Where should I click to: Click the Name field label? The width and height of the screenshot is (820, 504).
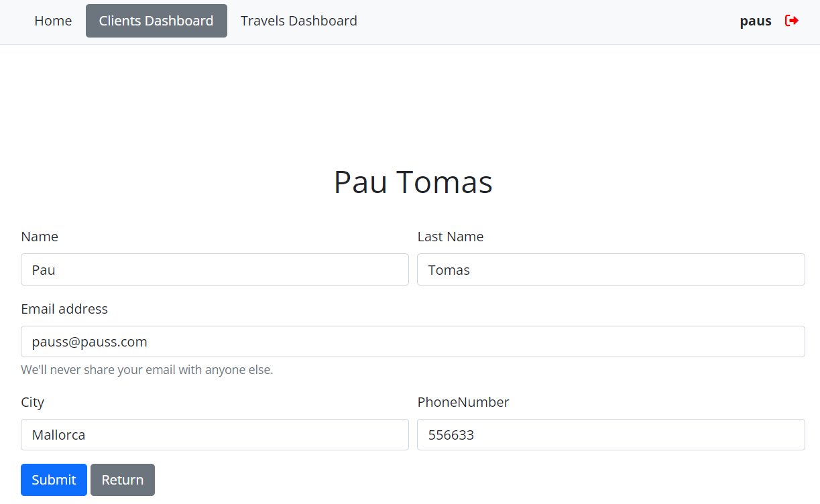click(x=40, y=237)
